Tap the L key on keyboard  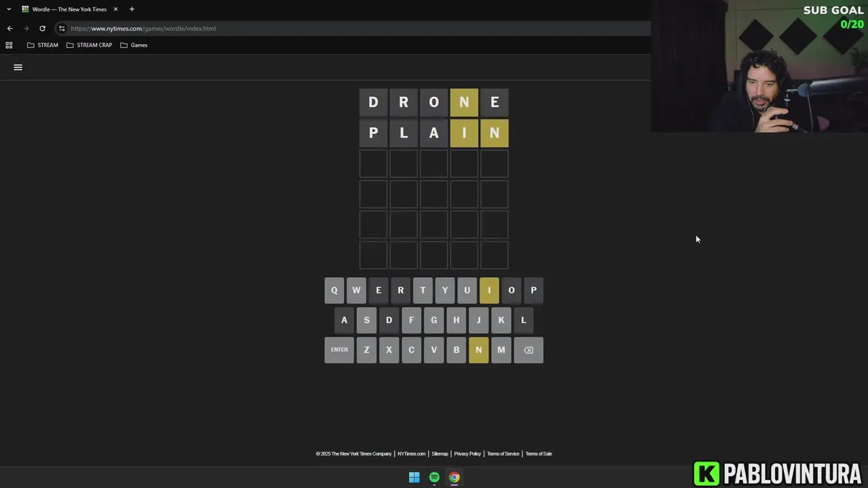(524, 320)
